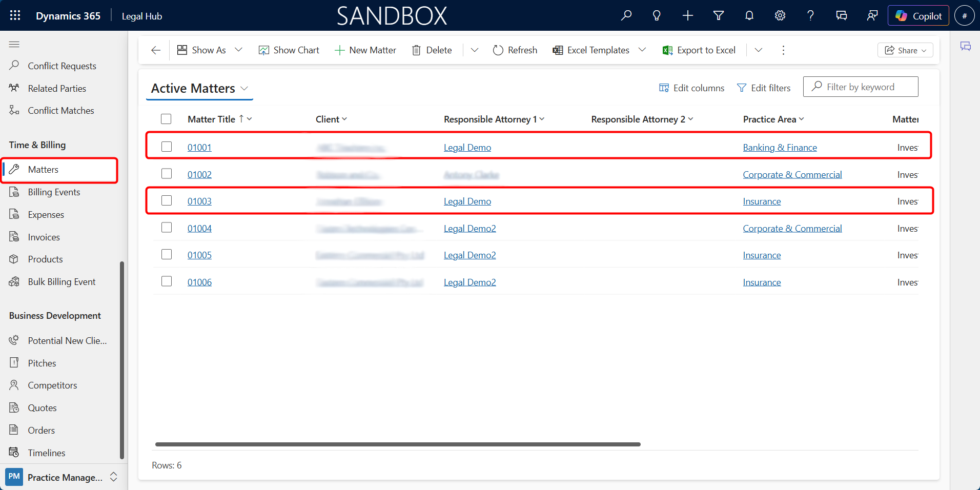Open Conflict Matches in sidebar

click(60, 111)
